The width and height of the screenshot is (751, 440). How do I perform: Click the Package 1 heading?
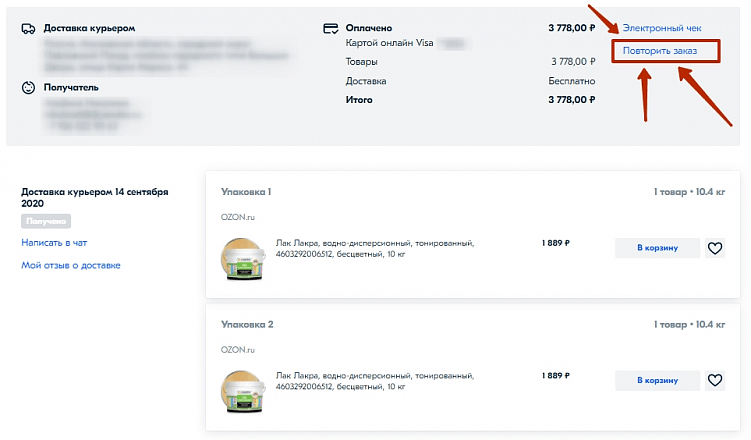pyautogui.click(x=246, y=191)
